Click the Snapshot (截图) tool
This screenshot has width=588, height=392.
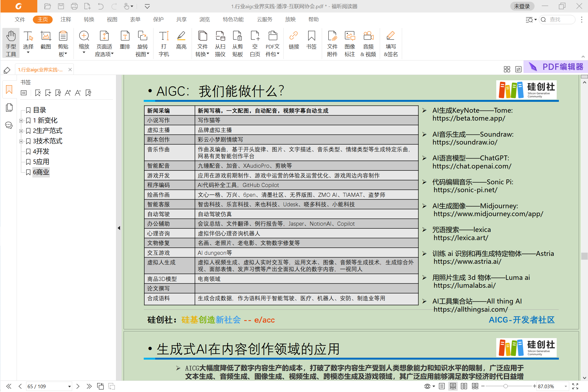coord(46,40)
